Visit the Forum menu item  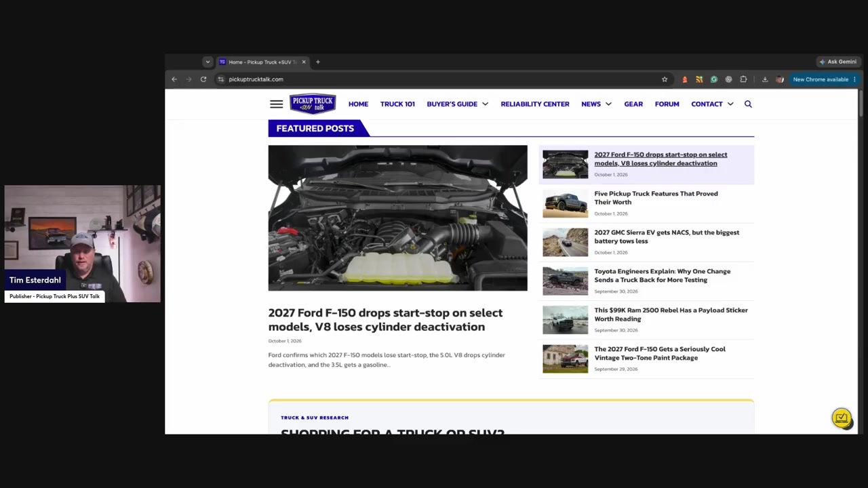pyautogui.click(x=667, y=104)
